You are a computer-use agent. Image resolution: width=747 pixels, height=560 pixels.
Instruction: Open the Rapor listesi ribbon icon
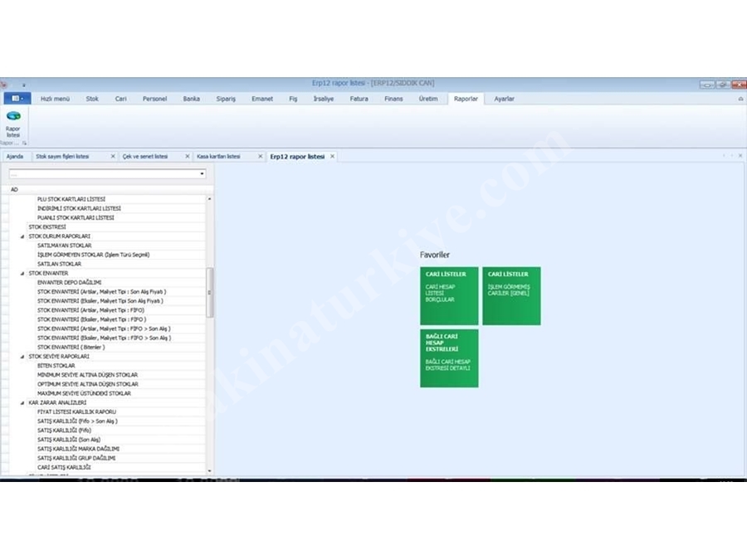pos(13,124)
